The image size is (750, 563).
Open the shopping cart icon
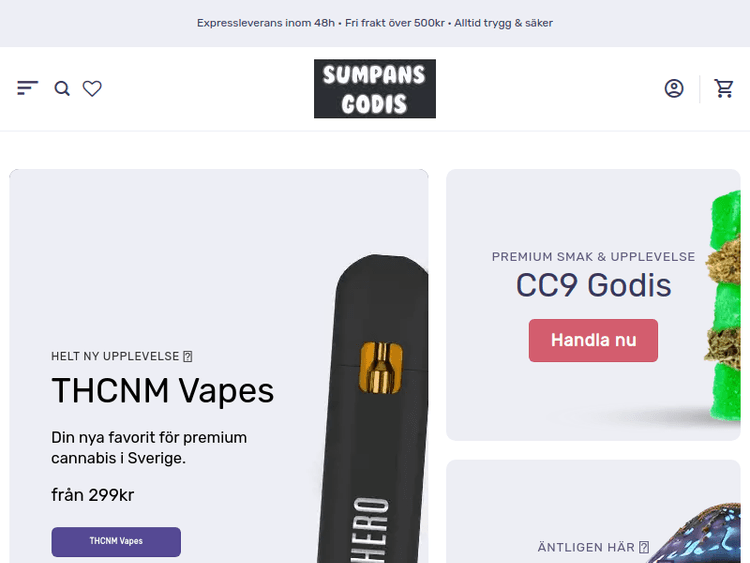[724, 88]
